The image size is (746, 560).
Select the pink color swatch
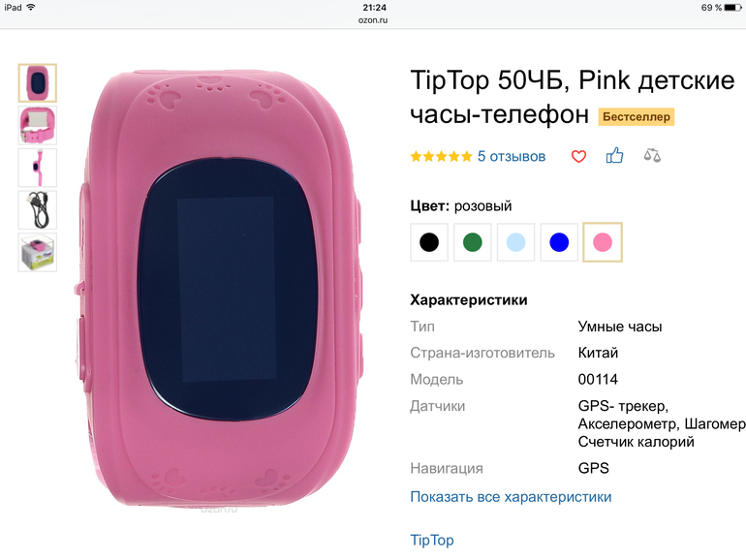click(603, 242)
